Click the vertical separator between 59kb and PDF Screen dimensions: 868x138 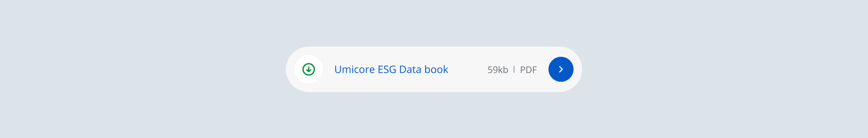514,69
